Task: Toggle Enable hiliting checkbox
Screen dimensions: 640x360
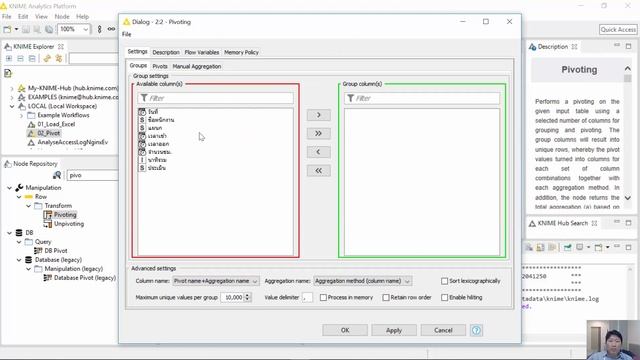Action: click(x=444, y=298)
